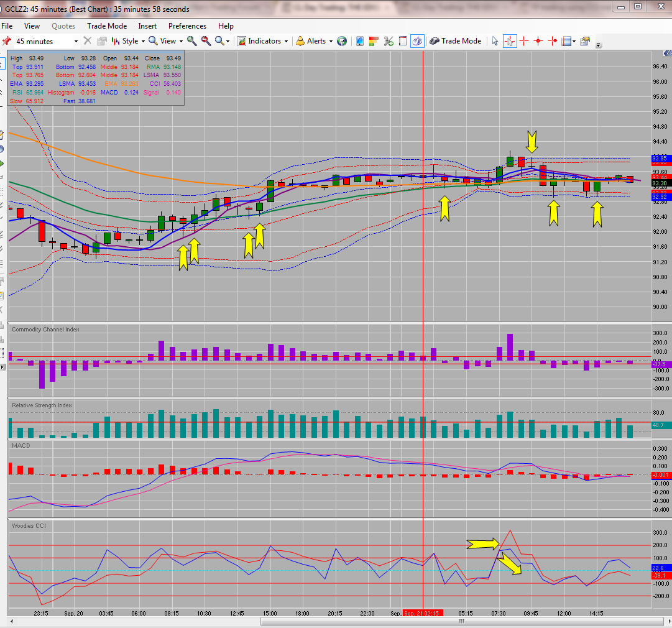Click the grayed-out properties icon beside the X
Screen dimensions: 672x628
(102, 40)
